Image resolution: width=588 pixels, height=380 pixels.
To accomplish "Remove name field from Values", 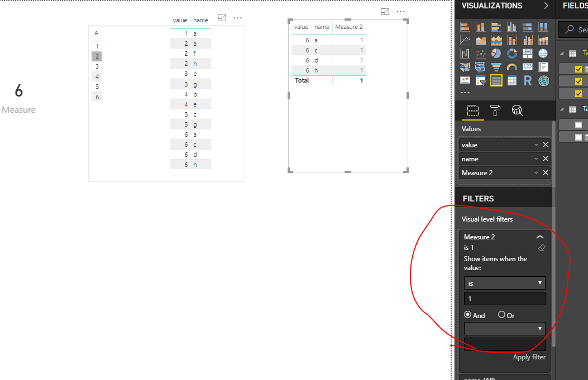I will click(546, 158).
